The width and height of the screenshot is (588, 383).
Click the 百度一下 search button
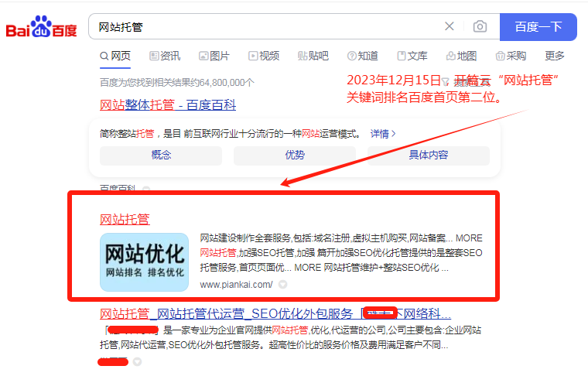(538, 26)
